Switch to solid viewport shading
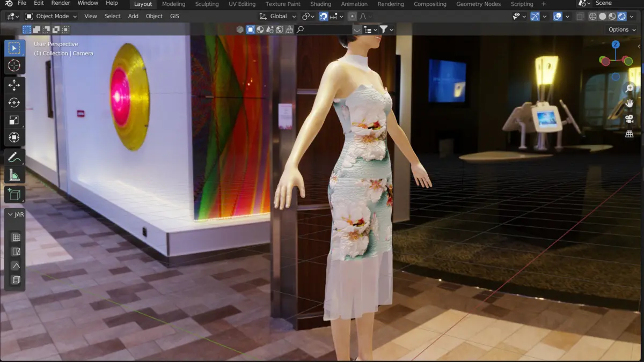The height and width of the screenshot is (362, 644). [602, 16]
